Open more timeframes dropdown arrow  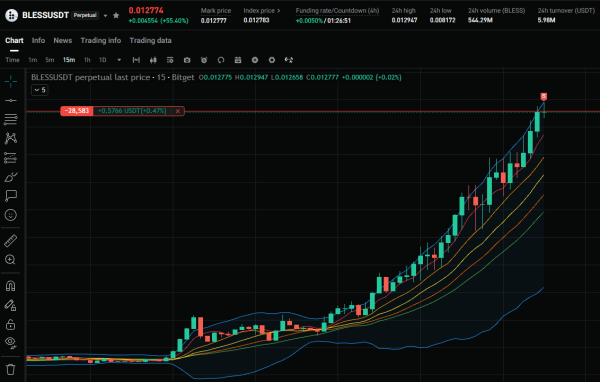coord(119,60)
